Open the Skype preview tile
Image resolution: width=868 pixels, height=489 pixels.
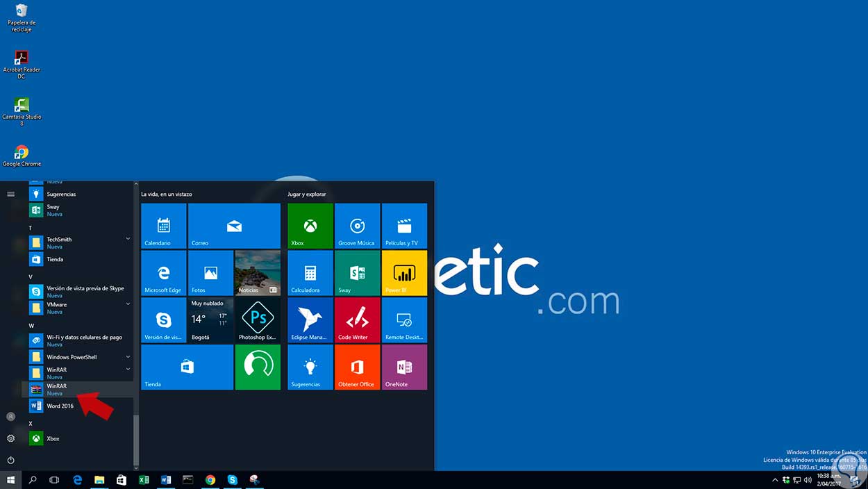point(163,320)
